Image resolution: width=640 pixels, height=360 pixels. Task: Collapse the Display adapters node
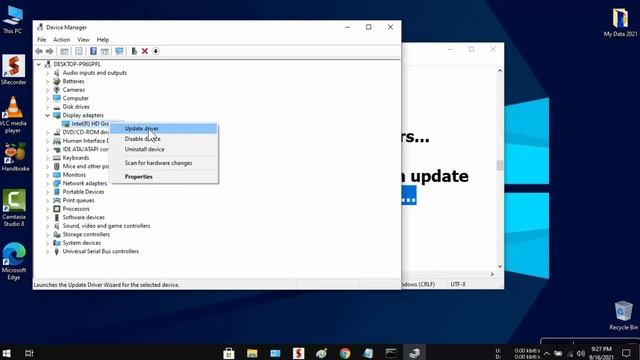47,115
